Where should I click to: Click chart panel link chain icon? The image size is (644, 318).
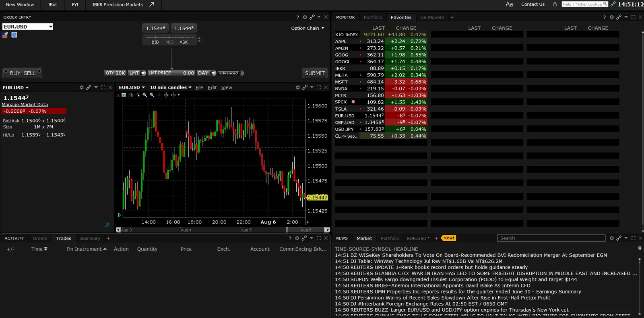click(305, 87)
